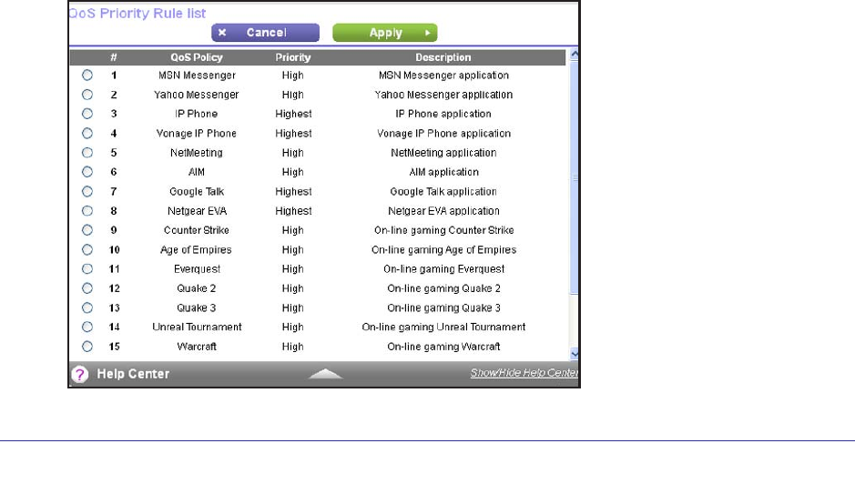Choose the AIM rule radio button

(x=87, y=172)
